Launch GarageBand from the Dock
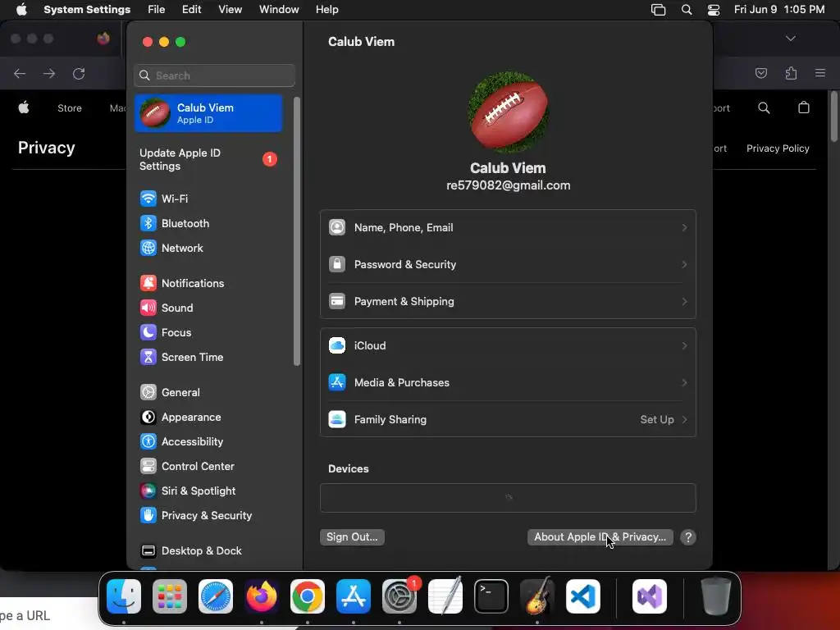 (536, 596)
